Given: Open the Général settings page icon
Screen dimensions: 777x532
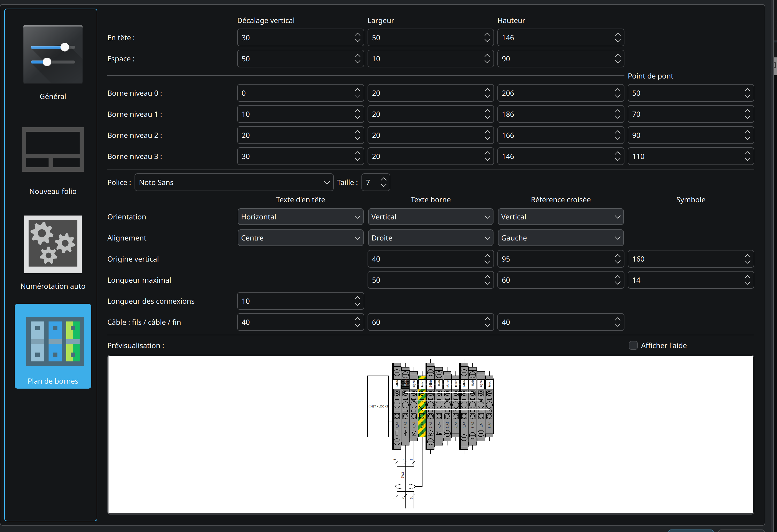Looking at the screenshot, I should (53, 55).
